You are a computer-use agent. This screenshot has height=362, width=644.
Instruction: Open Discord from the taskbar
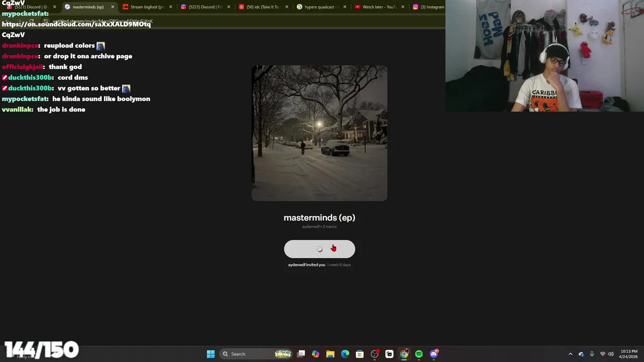[x=434, y=354]
